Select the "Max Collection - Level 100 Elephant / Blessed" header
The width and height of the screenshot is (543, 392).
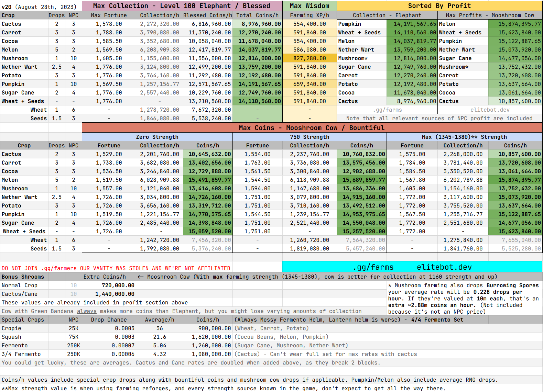pos(182,6)
